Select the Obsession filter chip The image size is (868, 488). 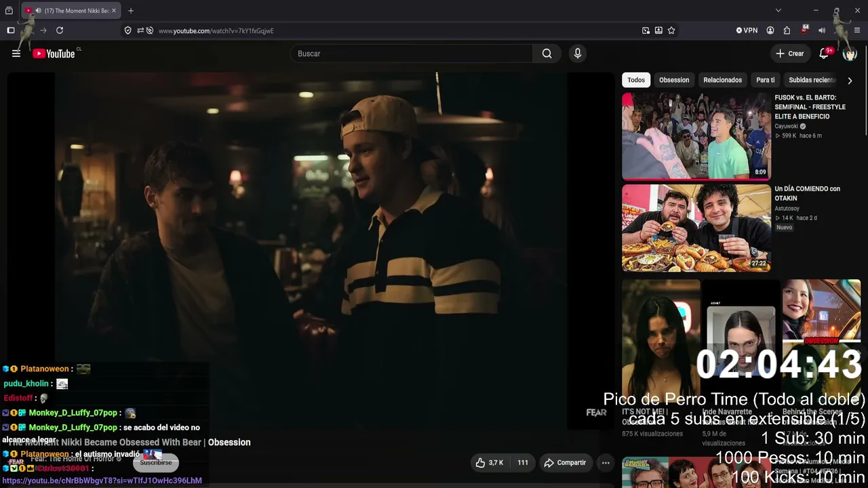[x=674, y=80]
